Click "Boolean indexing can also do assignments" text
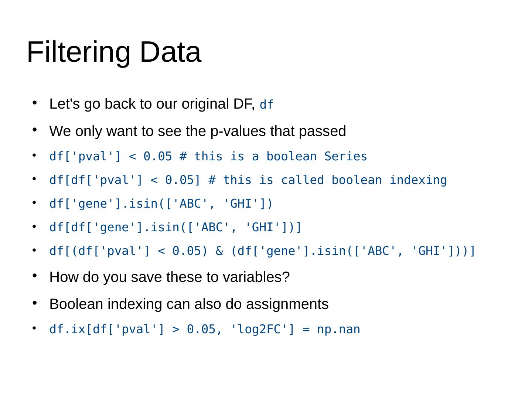 189,304
